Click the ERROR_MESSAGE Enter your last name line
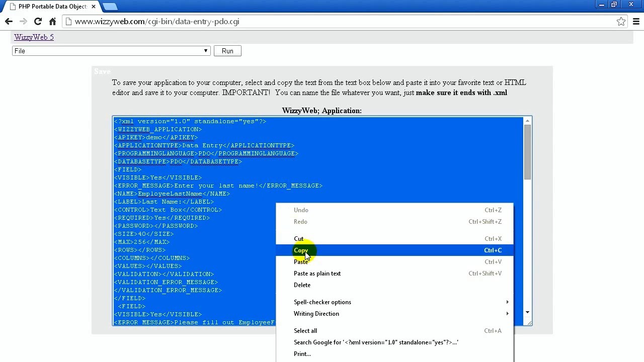This screenshot has width=644, height=362. tap(218, 186)
